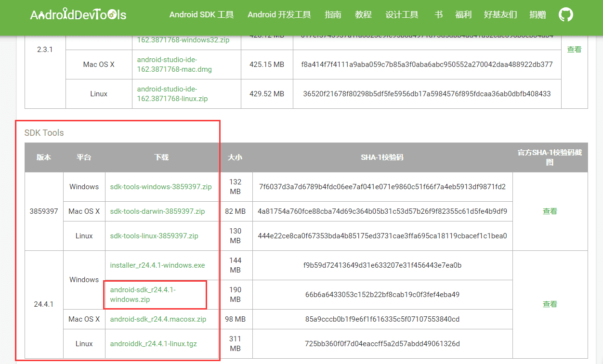This screenshot has height=364, width=603.
Task: Click the 98 MB size cell
Action: coord(235,319)
